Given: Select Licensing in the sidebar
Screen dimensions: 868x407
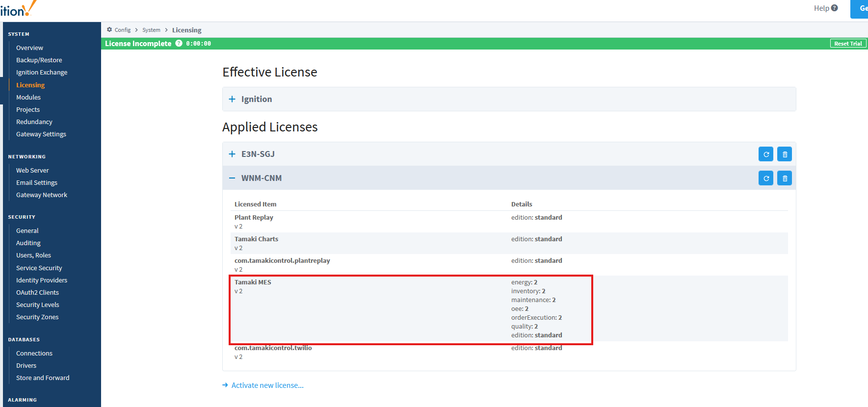Looking at the screenshot, I should coord(30,85).
